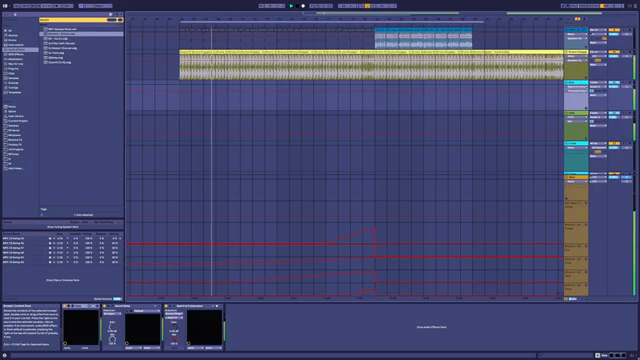640x360 pixels.
Task: Toggle Spectral Compressor device on/off switch
Action: [x=167, y=306]
